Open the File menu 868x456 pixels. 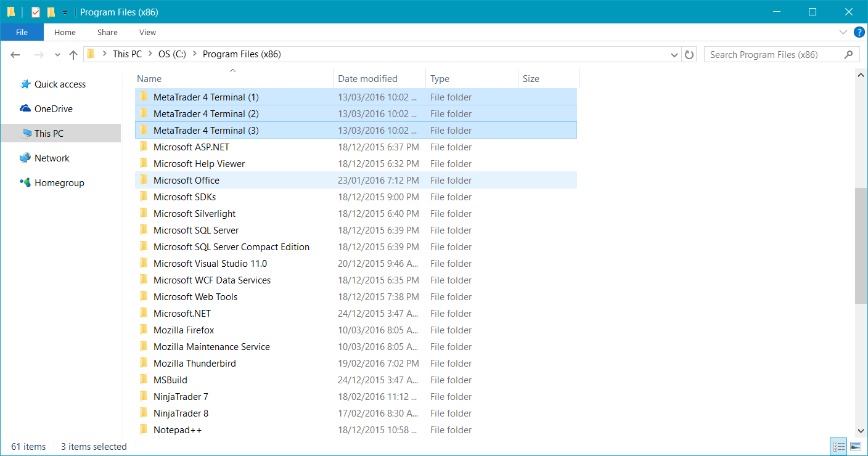(x=22, y=32)
